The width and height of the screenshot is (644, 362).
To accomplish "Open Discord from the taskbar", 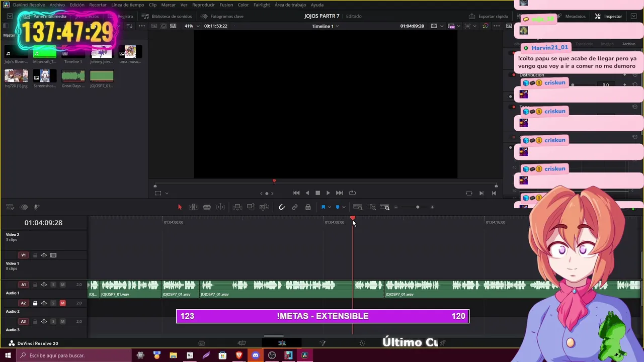I will tap(256, 355).
